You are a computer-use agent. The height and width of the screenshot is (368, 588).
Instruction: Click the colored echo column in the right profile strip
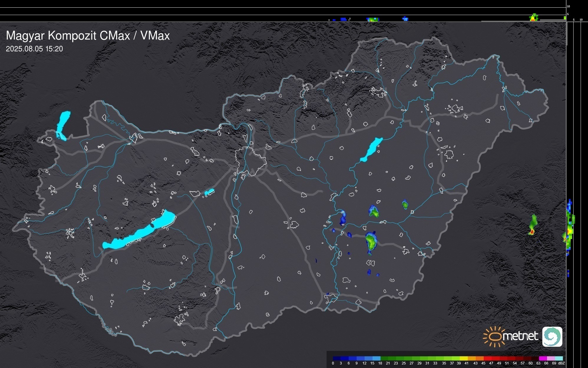click(570, 227)
